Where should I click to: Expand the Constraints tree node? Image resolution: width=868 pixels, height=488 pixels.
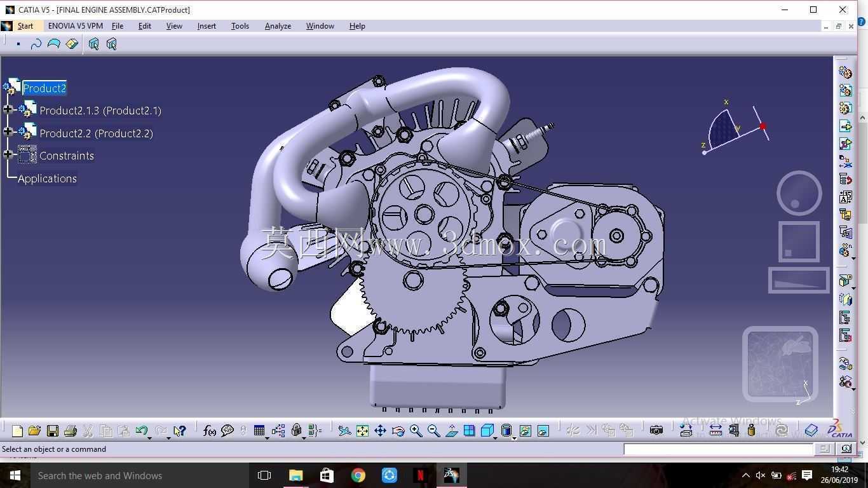click(8, 154)
